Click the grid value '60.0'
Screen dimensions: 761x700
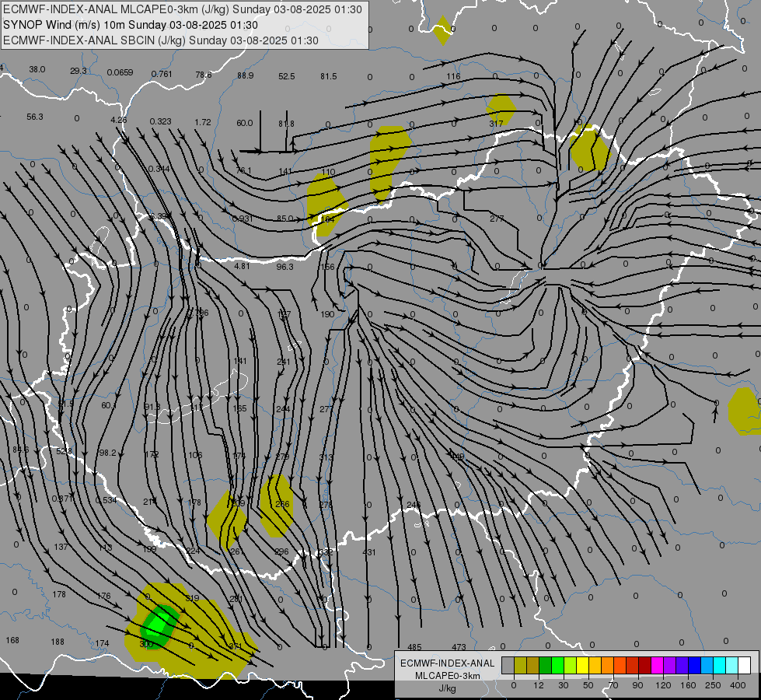pos(245,123)
